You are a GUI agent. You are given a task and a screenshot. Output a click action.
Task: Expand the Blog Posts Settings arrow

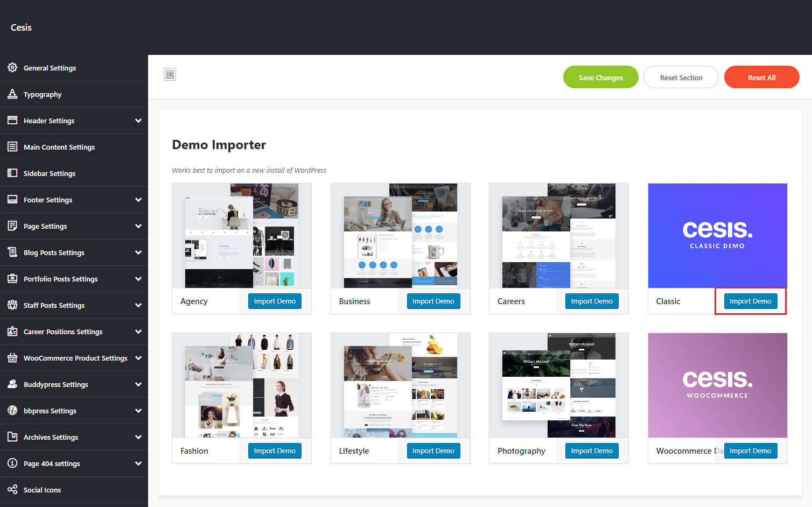click(x=138, y=252)
